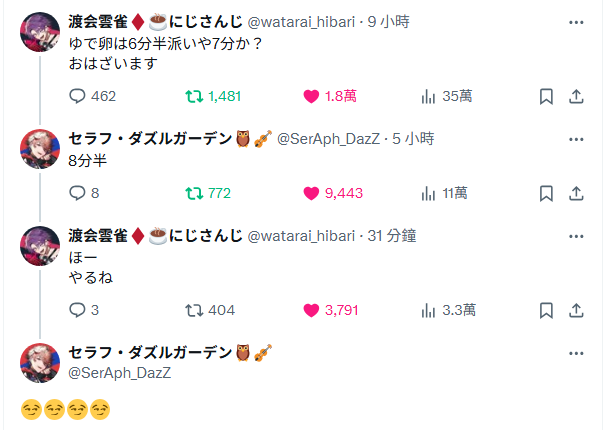Share the ほー やるね tweet

pos(576,310)
